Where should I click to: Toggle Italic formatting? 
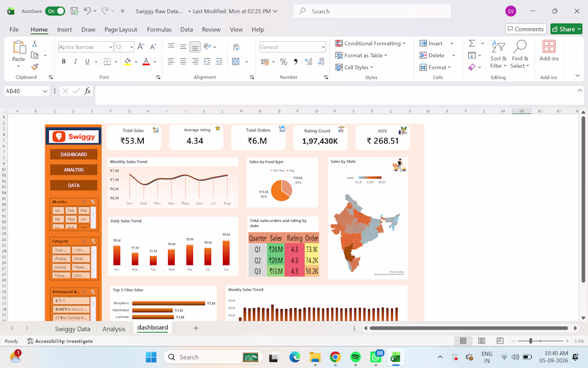point(75,61)
